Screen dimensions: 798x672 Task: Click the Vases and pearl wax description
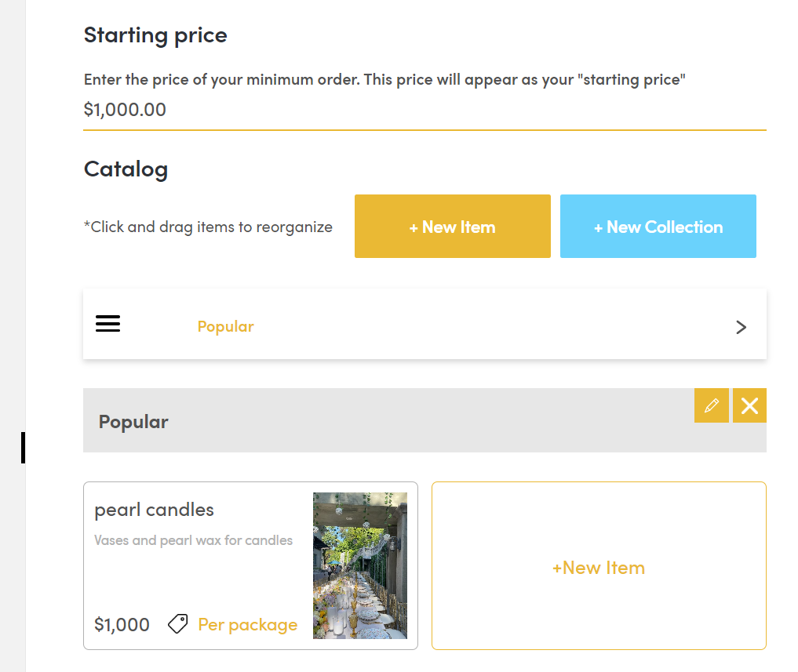coord(193,540)
